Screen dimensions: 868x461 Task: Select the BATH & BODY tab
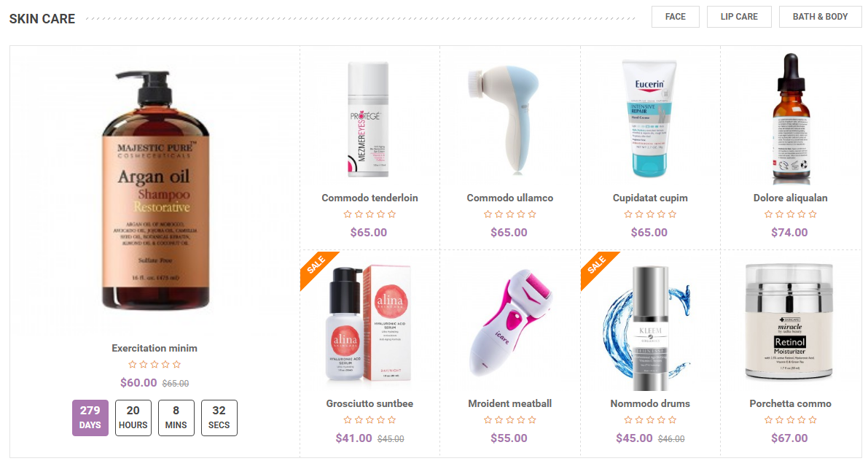[820, 17]
